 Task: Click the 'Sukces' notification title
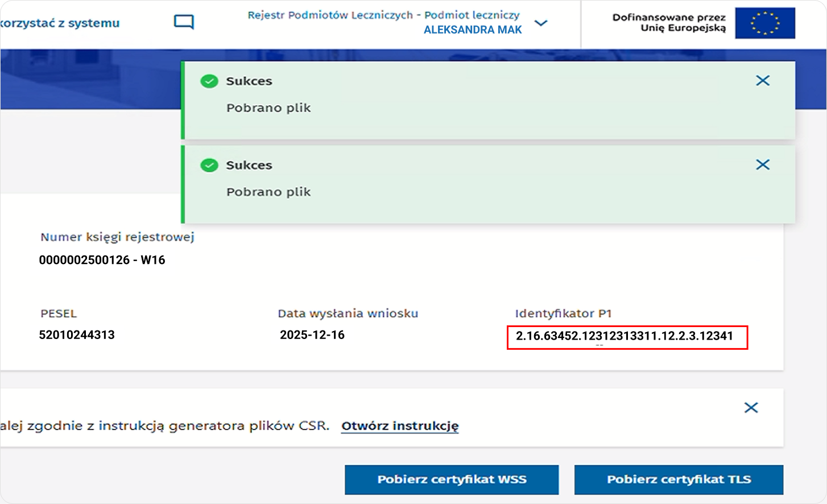click(x=250, y=81)
